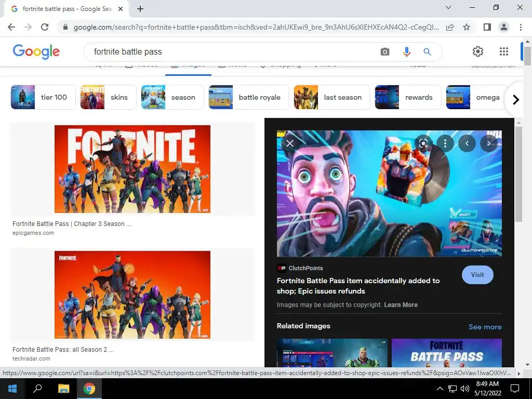Open Fortnite Battle Pass Chapter 3 Season link
The height and width of the screenshot is (399, 532).
click(72, 224)
